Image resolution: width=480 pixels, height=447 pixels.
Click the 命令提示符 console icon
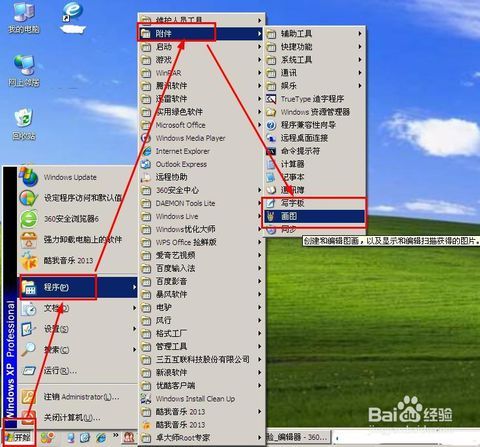point(271,151)
